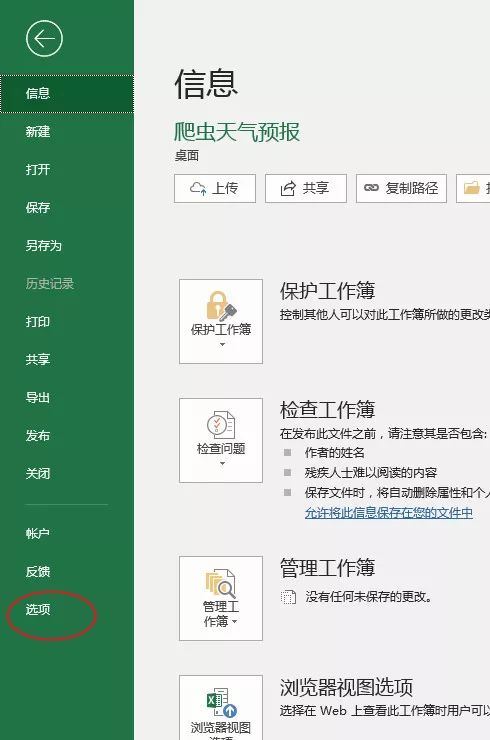Click the 检查问题 document icon
This screenshot has width=490, height=740.
(x=221, y=425)
